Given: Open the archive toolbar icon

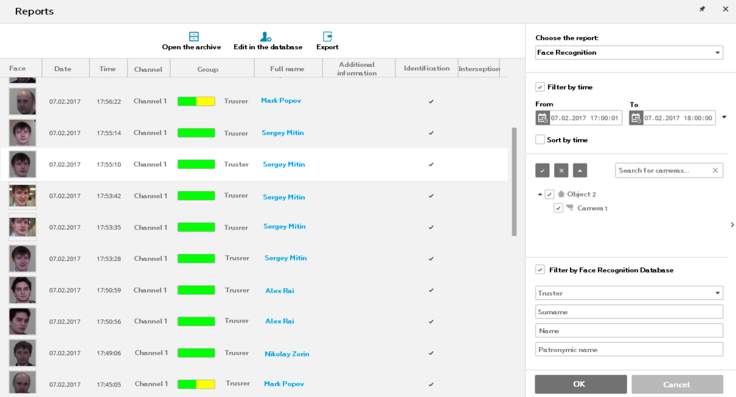Looking at the screenshot, I should tap(194, 36).
